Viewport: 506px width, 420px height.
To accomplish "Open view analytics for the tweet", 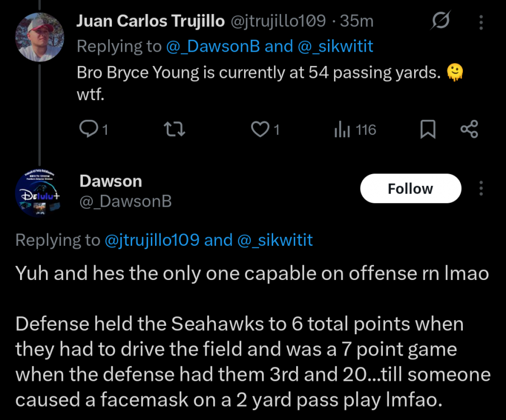I will click(x=341, y=129).
